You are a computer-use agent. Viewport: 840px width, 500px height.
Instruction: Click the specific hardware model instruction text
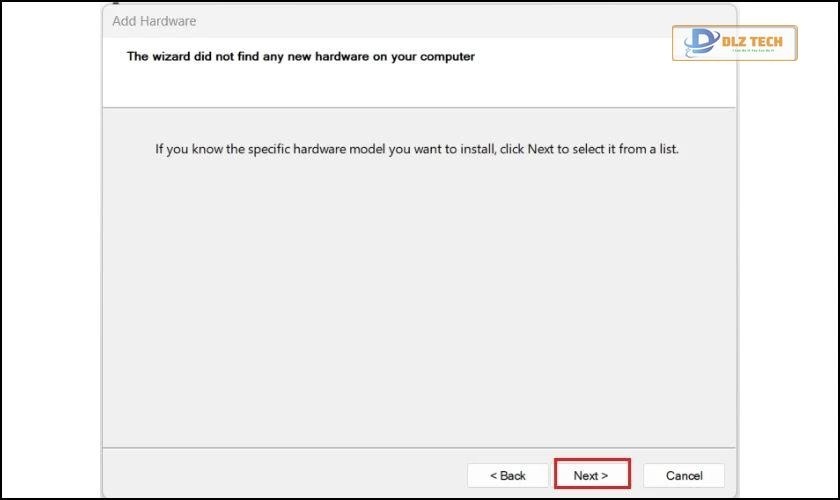click(x=417, y=149)
